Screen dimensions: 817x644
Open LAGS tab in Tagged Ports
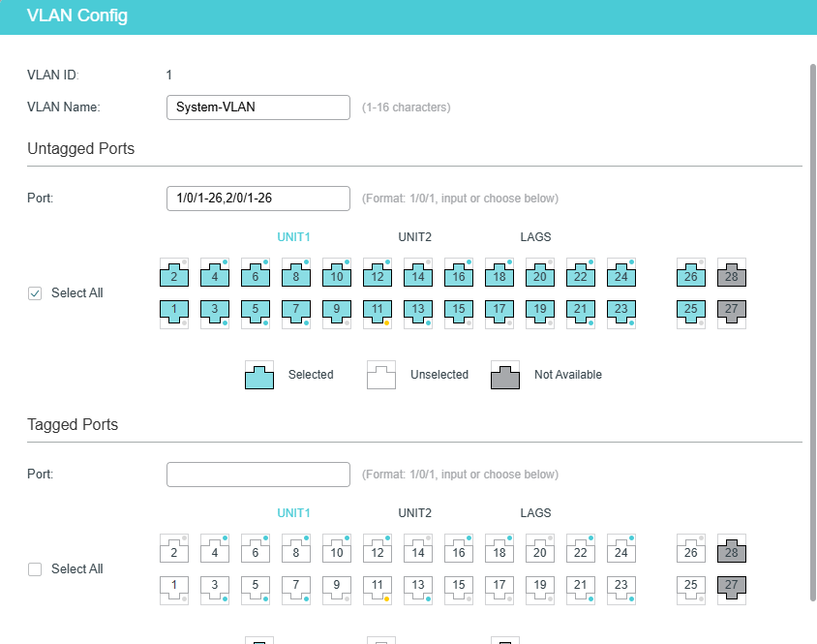click(x=535, y=513)
